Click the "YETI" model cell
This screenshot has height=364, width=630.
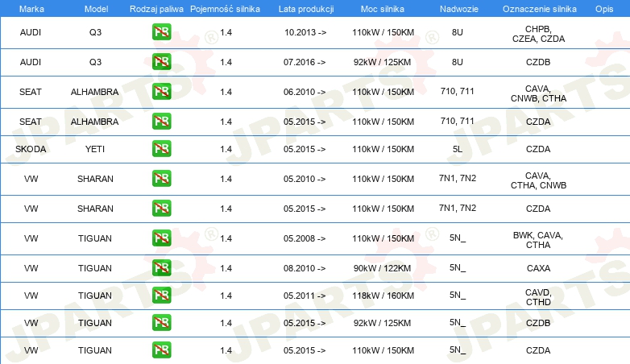click(x=95, y=149)
